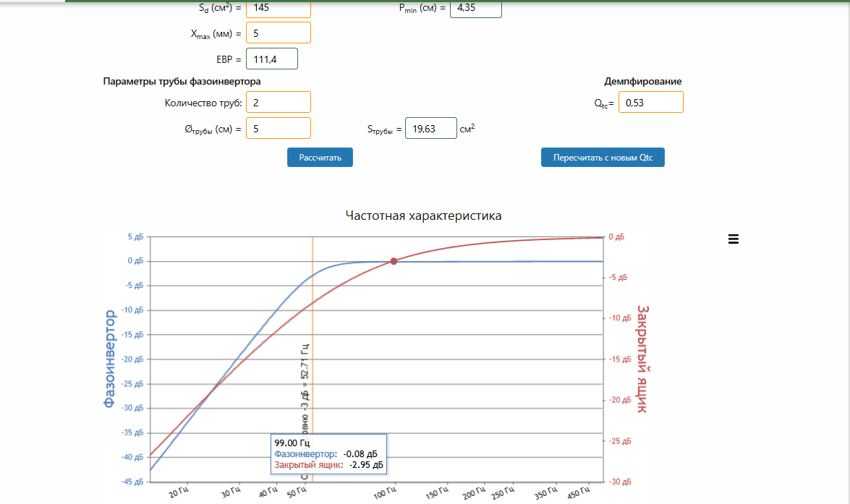Focus the Sd (см²) input field
The image size is (850, 504).
point(278,8)
